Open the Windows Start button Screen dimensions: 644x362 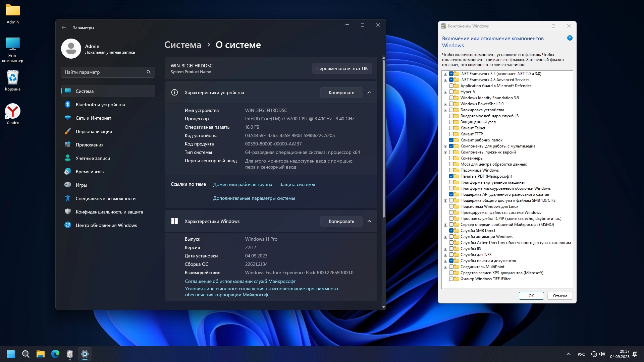point(11,354)
